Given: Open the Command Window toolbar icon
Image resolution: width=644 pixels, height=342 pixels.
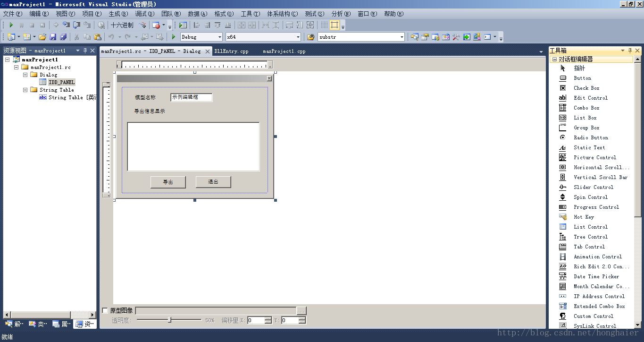Looking at the screenshot, I should point(487,37).
